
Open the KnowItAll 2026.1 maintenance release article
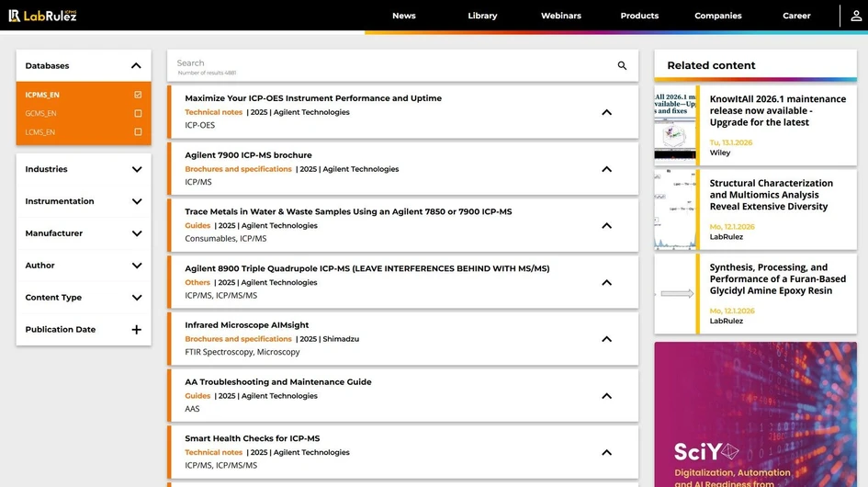click(778, 111)
